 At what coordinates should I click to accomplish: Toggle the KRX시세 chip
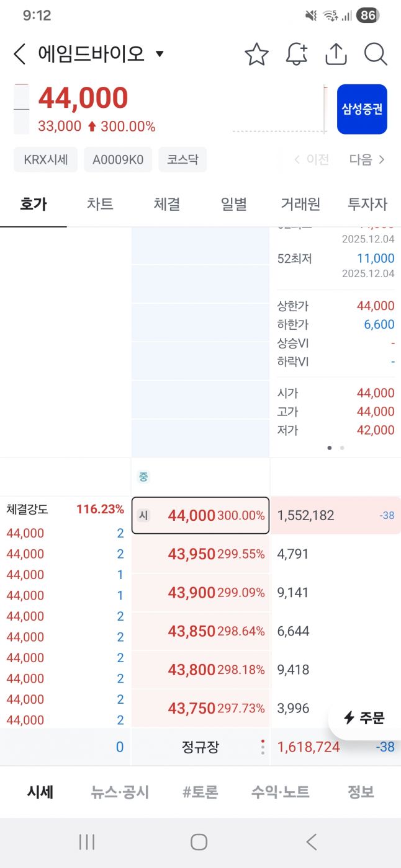point(45,159)
